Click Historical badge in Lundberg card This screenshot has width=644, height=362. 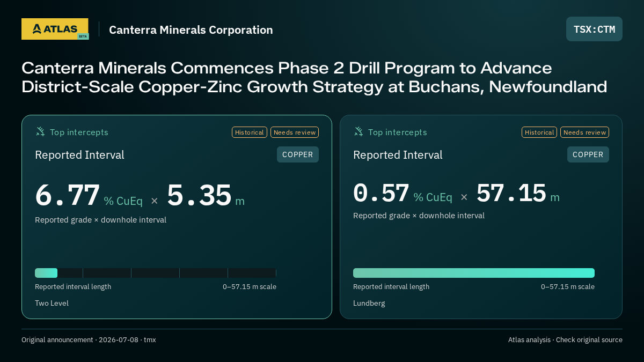point(539,132)
